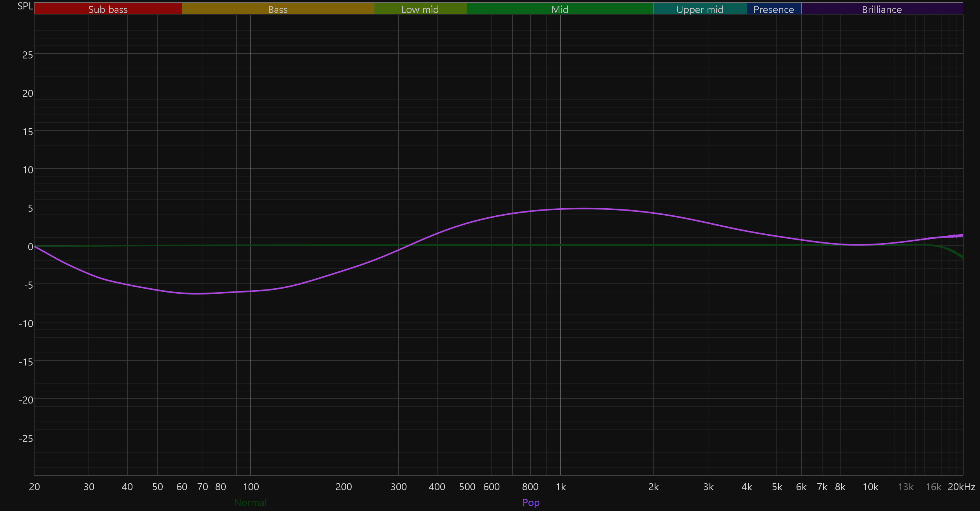This screenshot has height=511, width=980.
Task: Click the 100 Hz axis label
Action: (251, 487)
